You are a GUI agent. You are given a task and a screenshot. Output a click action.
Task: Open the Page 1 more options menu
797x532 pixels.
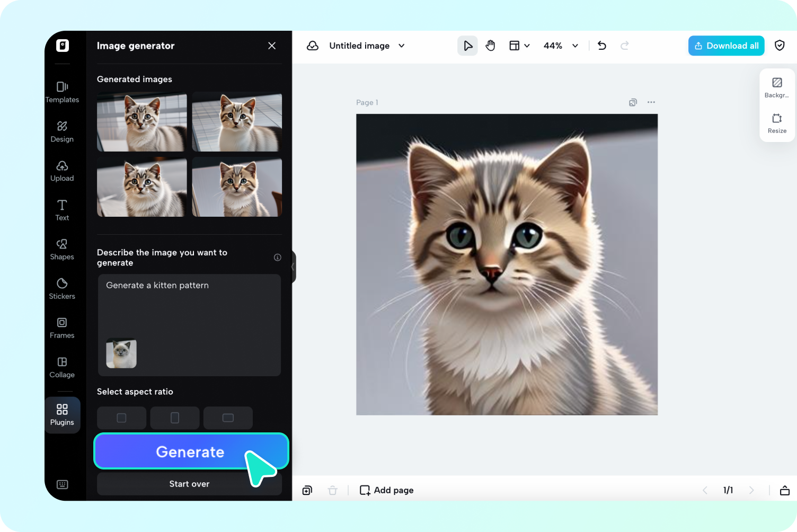(651, 102)
